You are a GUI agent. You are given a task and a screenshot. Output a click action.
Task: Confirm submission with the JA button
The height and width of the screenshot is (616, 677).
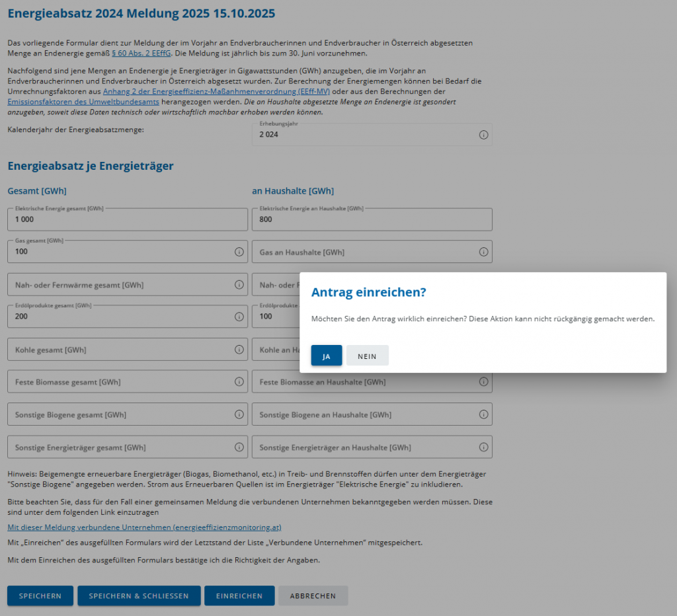[327, 356]
